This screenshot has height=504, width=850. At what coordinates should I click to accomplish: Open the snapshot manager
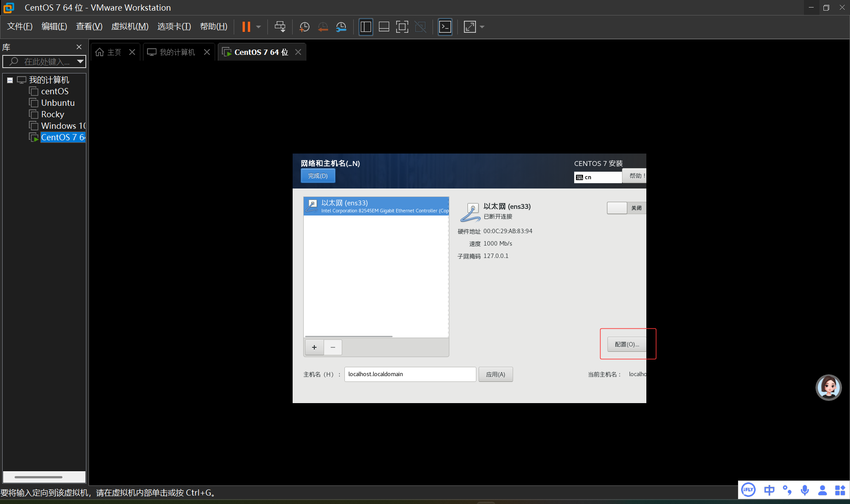341,27
